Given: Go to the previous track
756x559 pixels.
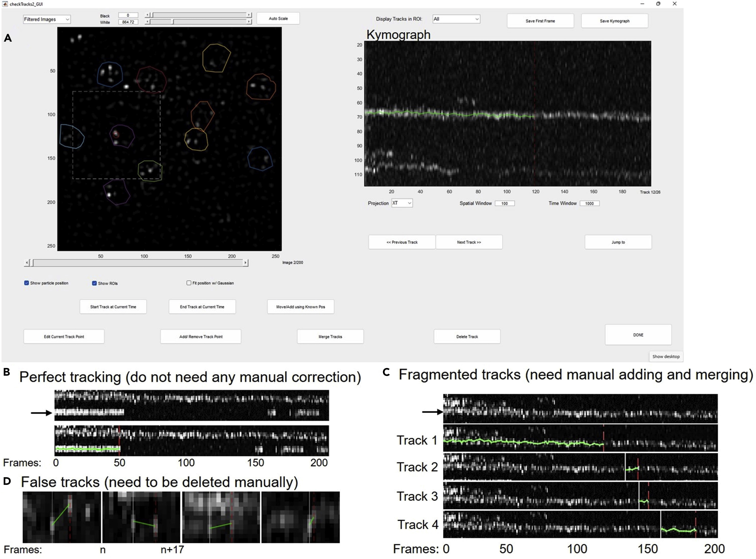Looking at the screenshot, I should point(402,242).
